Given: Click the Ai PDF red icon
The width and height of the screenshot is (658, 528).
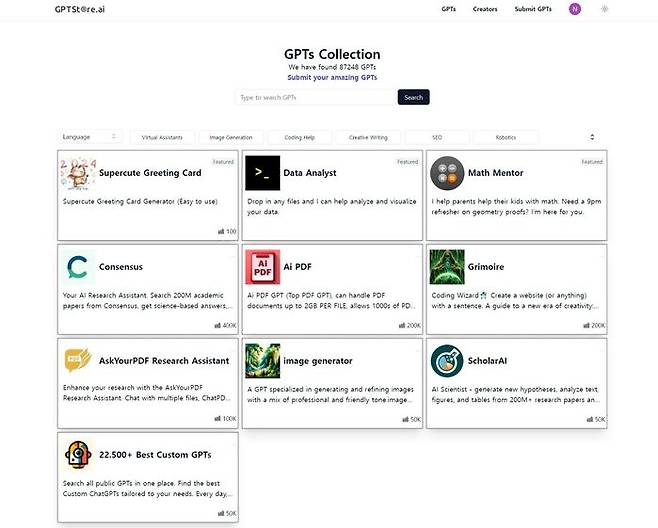Looking at the screenshot, I should point(263,267).
